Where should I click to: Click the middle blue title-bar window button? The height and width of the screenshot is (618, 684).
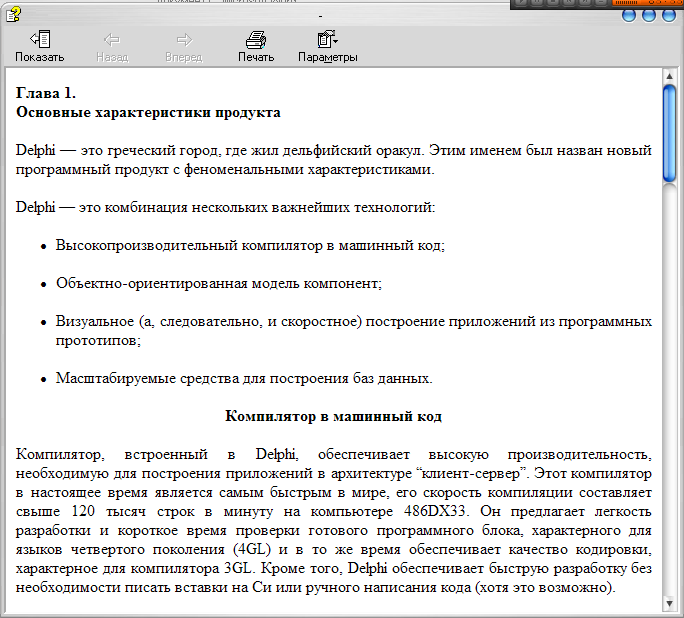pos(649,15)
